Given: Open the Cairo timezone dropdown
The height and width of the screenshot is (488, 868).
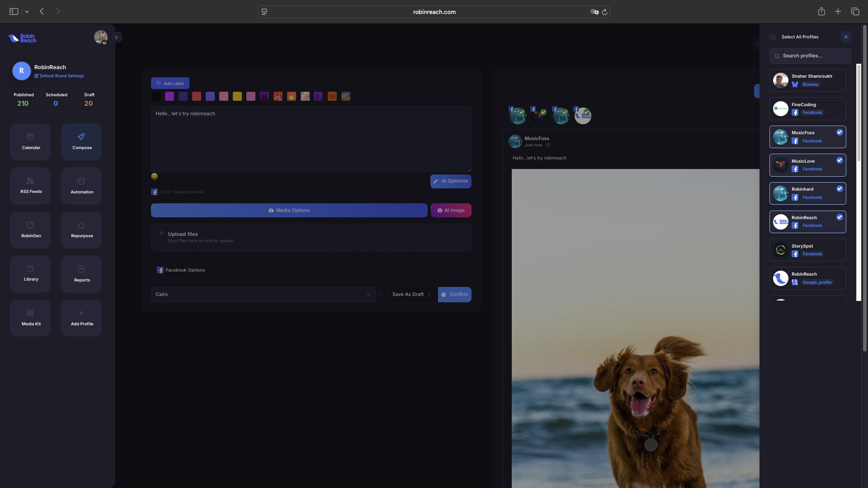Looking at the screenshot, I should (x=263, y=295).
